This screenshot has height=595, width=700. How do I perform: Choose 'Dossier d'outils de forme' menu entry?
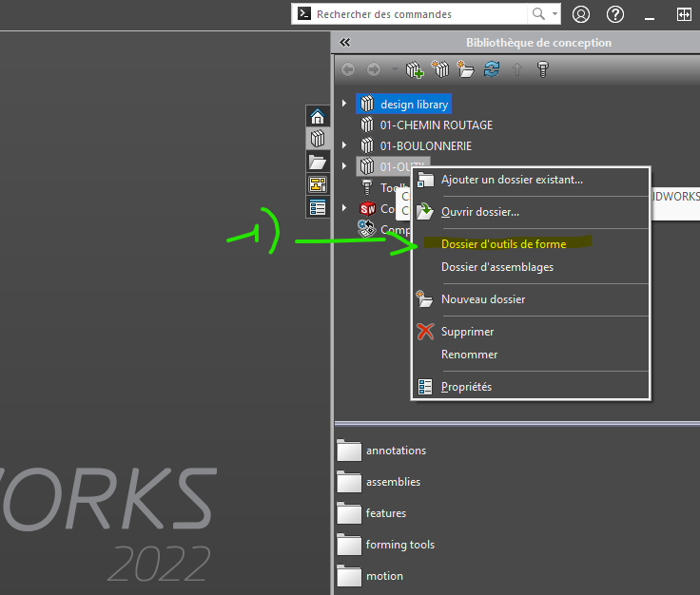tap(503, 244)
